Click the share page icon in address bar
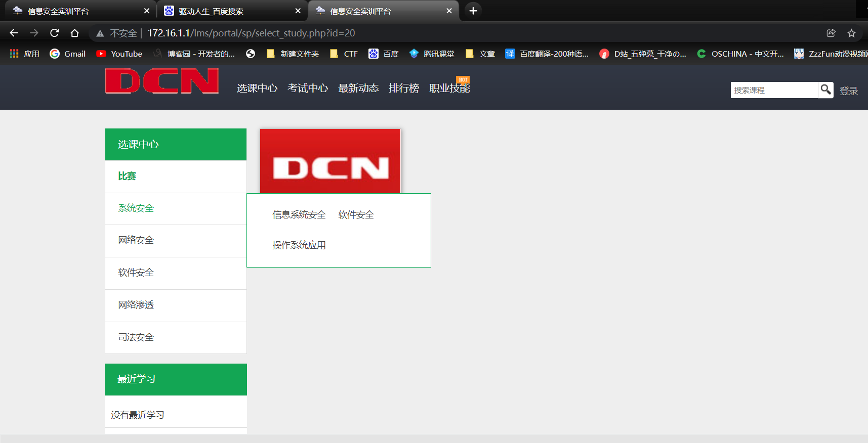 (831, 33)
